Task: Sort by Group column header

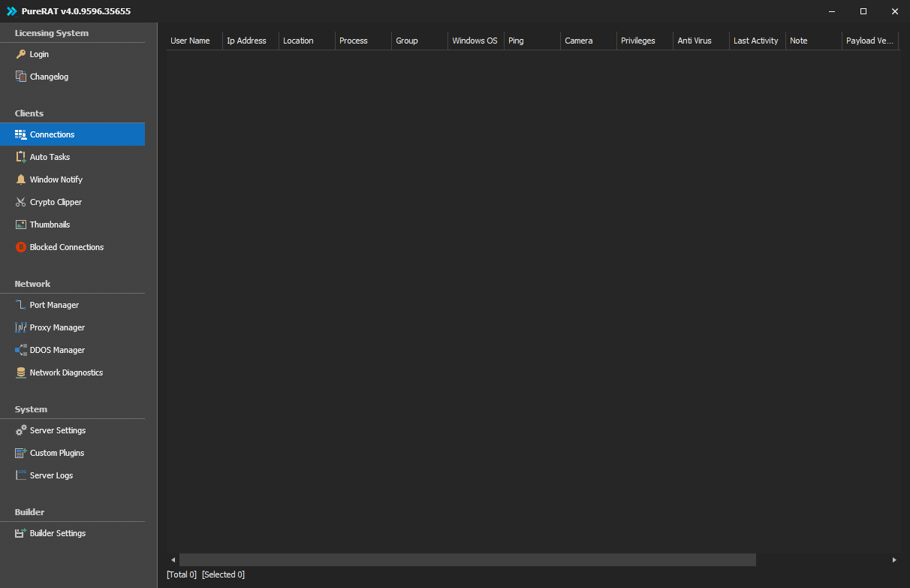Action: (420, 41)
